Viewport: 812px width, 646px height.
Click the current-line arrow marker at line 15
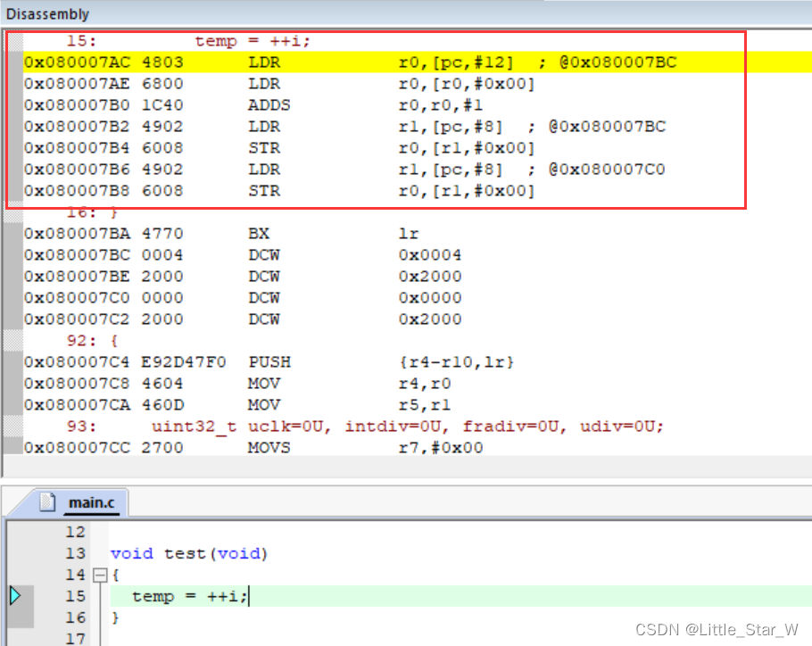tap(15, 596)
